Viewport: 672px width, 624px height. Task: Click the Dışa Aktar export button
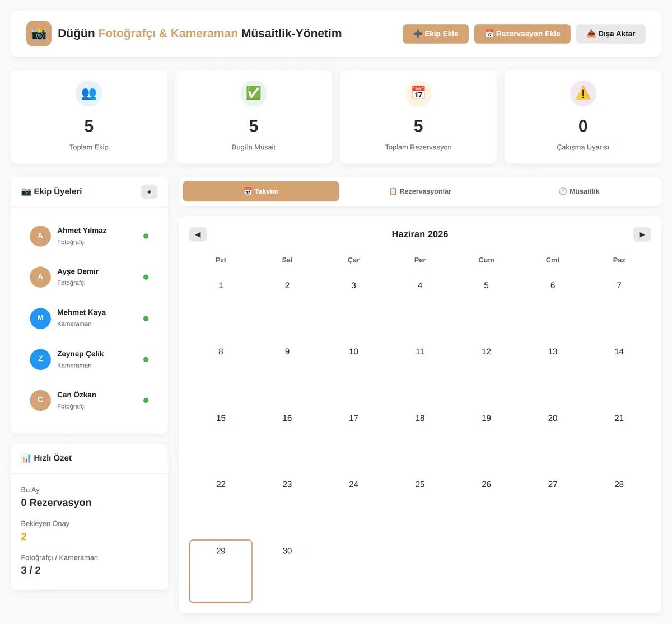pos(611,34)
